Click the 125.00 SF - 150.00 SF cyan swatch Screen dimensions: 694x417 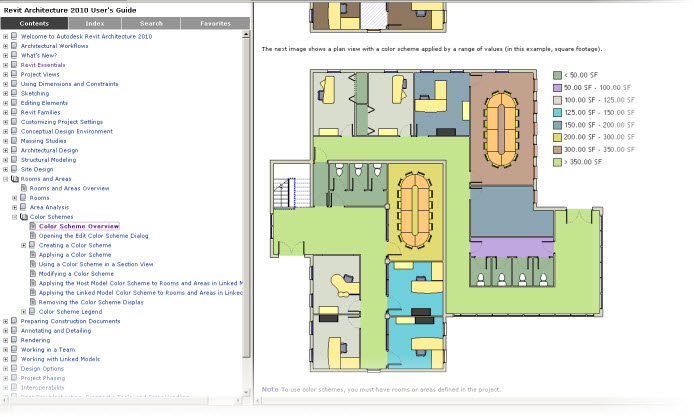tap(557, 112)
